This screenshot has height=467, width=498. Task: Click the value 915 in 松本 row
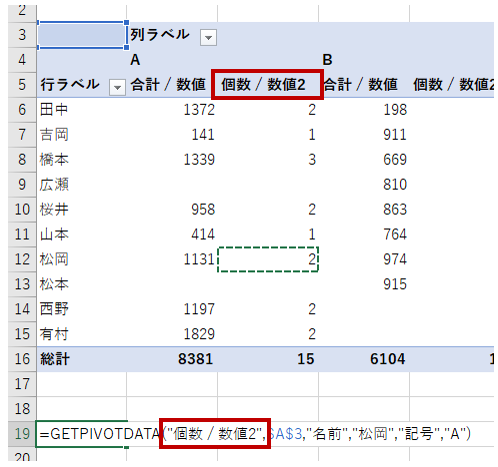[395, 284]
